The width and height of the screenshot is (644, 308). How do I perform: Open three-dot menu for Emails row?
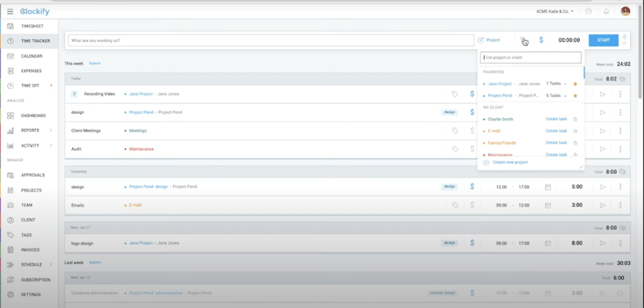click(x=620, y=205)
